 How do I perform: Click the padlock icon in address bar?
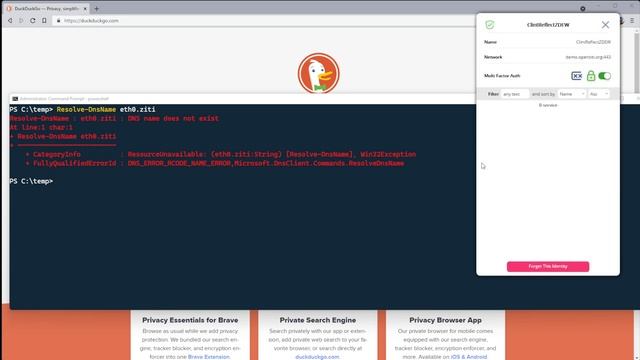click(58, 20)
